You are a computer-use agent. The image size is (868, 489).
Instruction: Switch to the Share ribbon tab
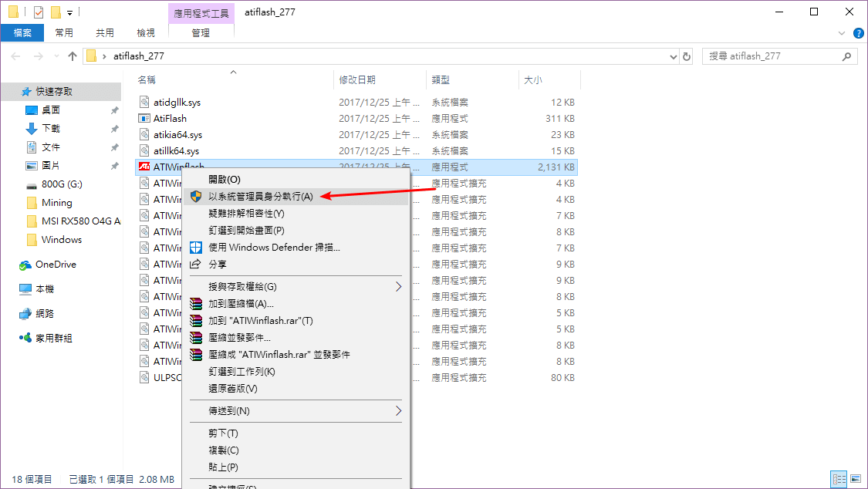pos(105,33)
